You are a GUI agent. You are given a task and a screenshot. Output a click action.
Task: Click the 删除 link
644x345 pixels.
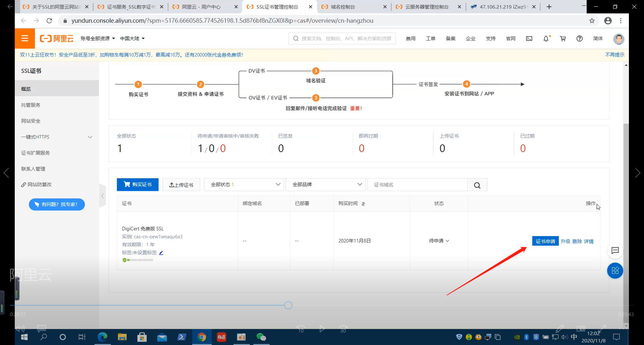point(577,241)
